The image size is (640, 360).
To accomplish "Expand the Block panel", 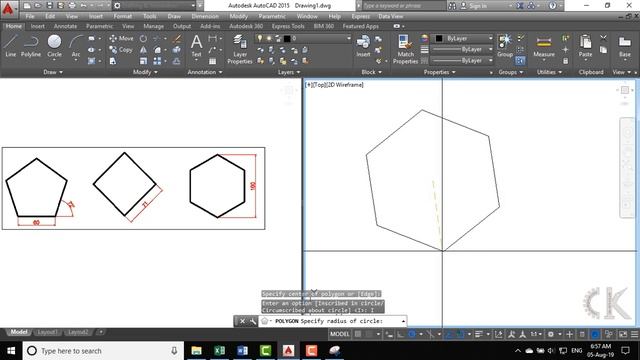I will 371,72.
